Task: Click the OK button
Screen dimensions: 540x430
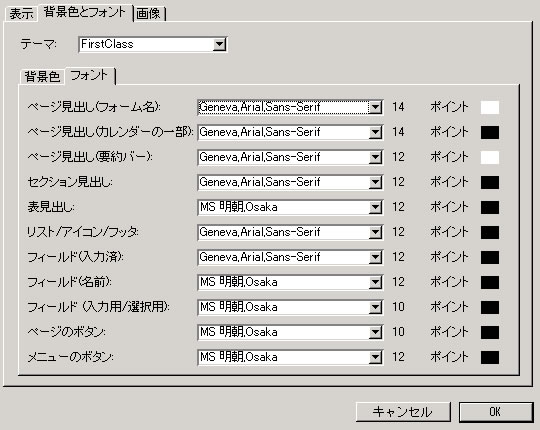Action: pyautogui.click(x=496, y=412)
